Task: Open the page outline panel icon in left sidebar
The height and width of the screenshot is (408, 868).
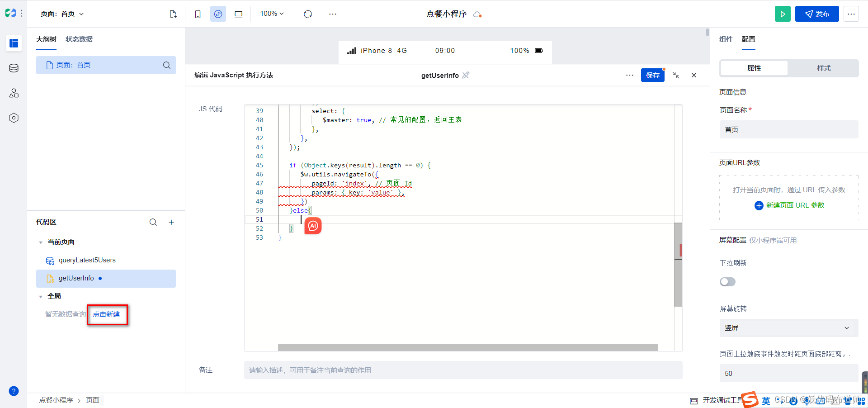Action: tap(14, 43)
